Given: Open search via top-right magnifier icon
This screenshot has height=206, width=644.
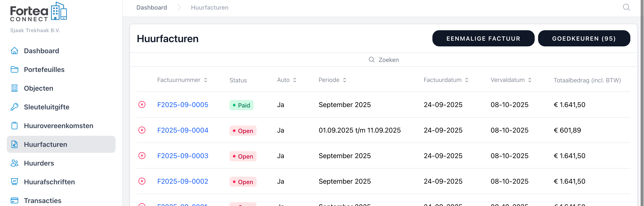Looking at the screenshot, I should (626, 7).
